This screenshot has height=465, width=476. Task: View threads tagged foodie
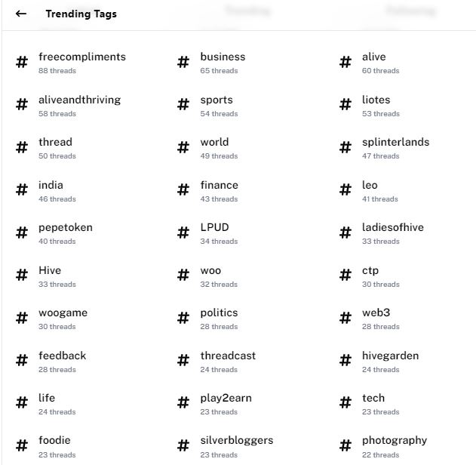point(54,440)
